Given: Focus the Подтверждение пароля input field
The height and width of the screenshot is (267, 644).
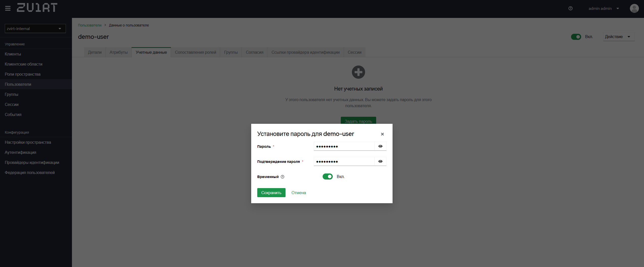Looking at the screenshot, I should (x=344, y=161).
